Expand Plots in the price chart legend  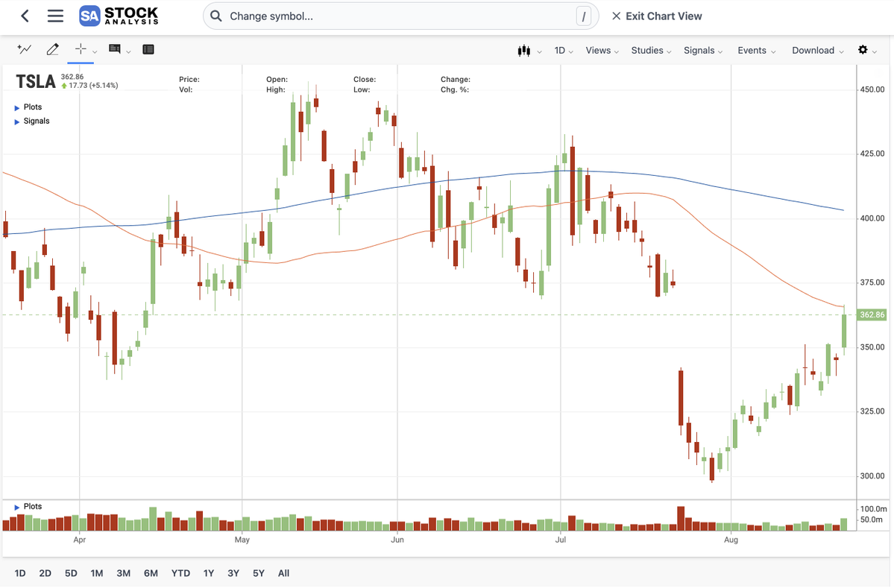[x=28, y=107]
